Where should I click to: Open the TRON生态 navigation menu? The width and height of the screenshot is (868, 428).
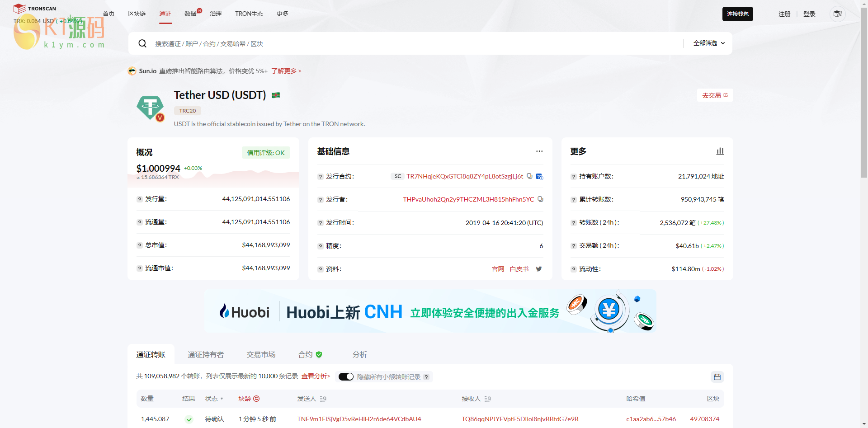click(x=249, y=14)
